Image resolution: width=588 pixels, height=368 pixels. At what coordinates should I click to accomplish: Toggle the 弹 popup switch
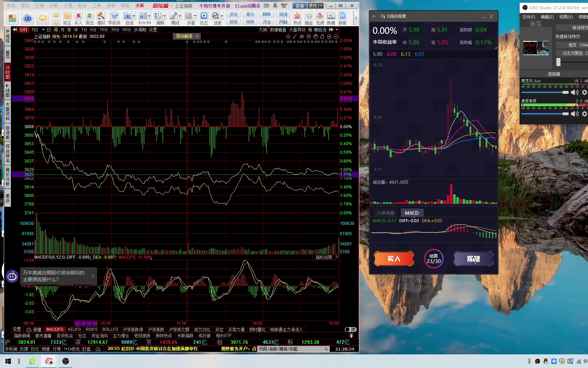click(350, 329)
